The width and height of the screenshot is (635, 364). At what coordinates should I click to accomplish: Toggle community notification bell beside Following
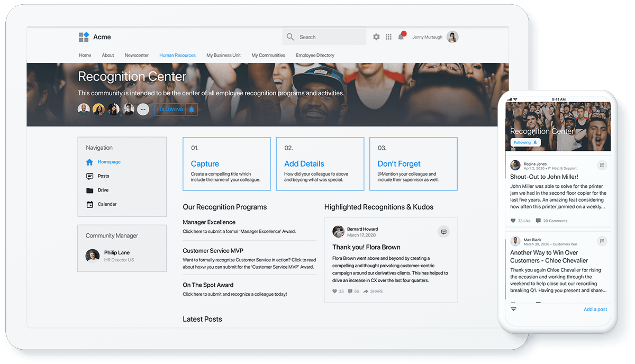click(192, 110)
